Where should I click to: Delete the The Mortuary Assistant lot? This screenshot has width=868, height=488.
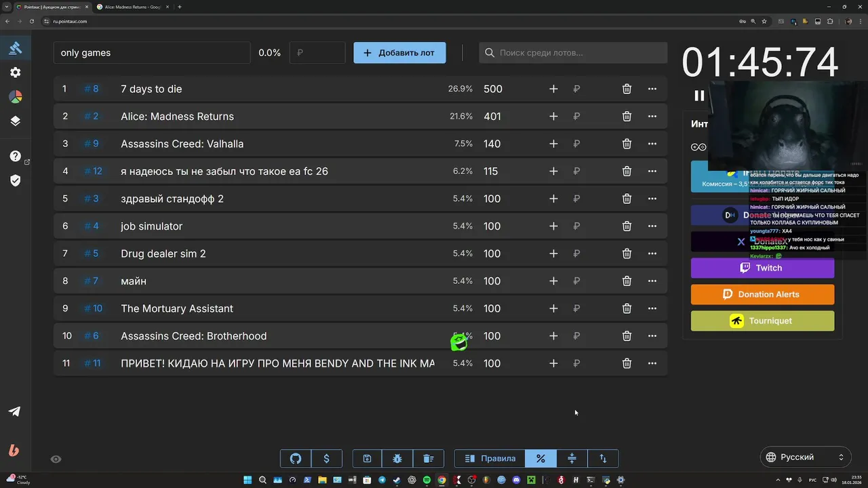(x=627, y=308)
